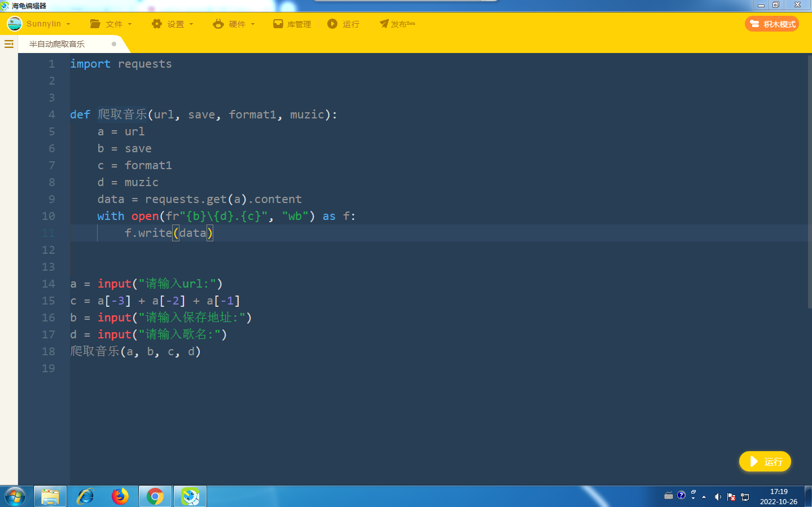Click the vertical scrollbar of the editor
Viewport: 812px width, 507px height.
(x=809, y=182)
